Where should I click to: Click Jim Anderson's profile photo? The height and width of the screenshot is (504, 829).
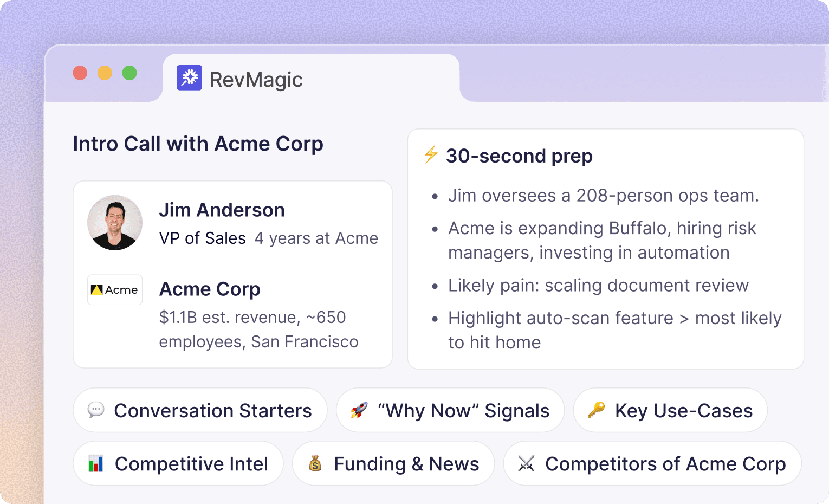pyautogui.click(x=115, y=223)
